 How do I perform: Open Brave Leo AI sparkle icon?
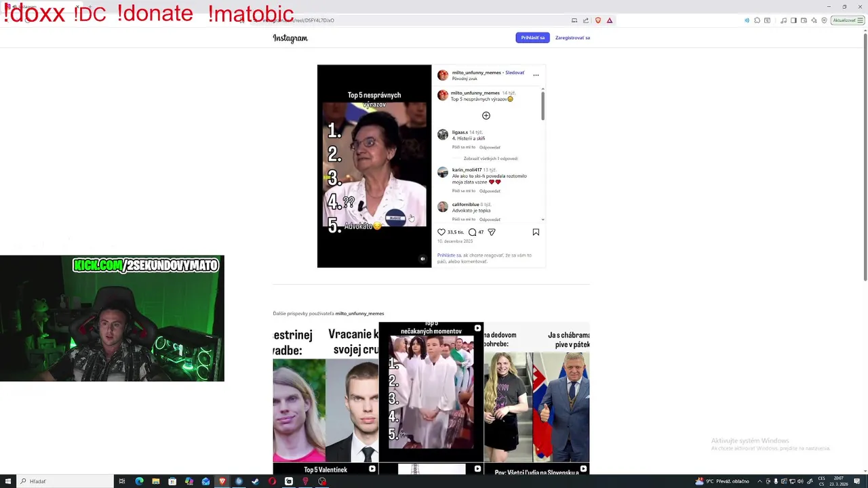[x=814, y=20]
